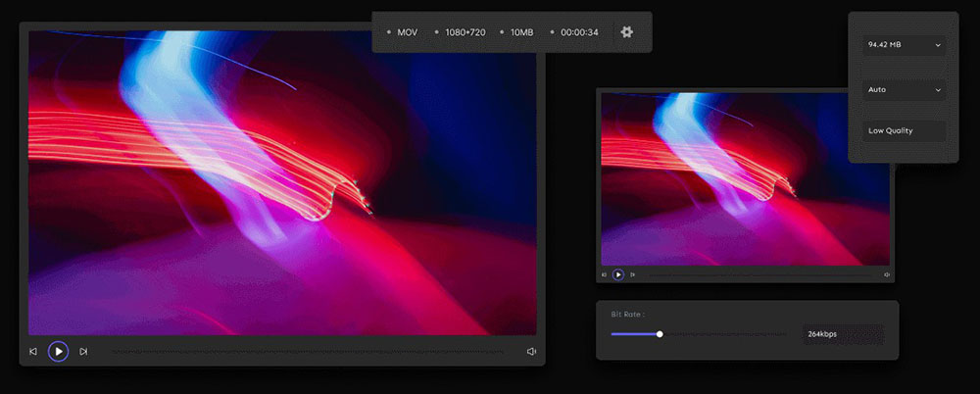Click the small video preview thumbnail

point(745,178)
